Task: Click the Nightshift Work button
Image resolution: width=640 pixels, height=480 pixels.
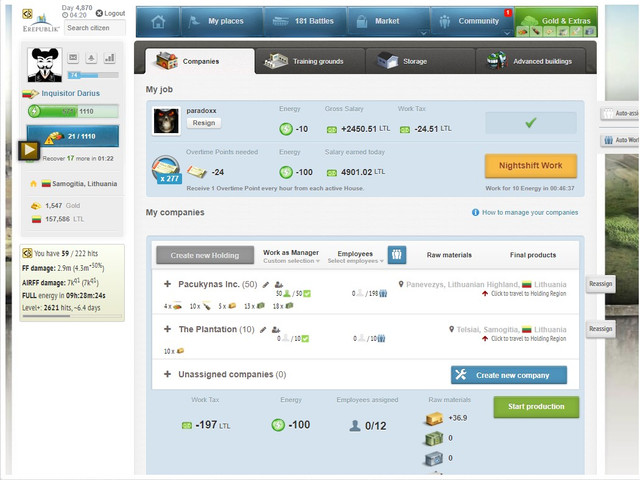Action: point(531,166)
